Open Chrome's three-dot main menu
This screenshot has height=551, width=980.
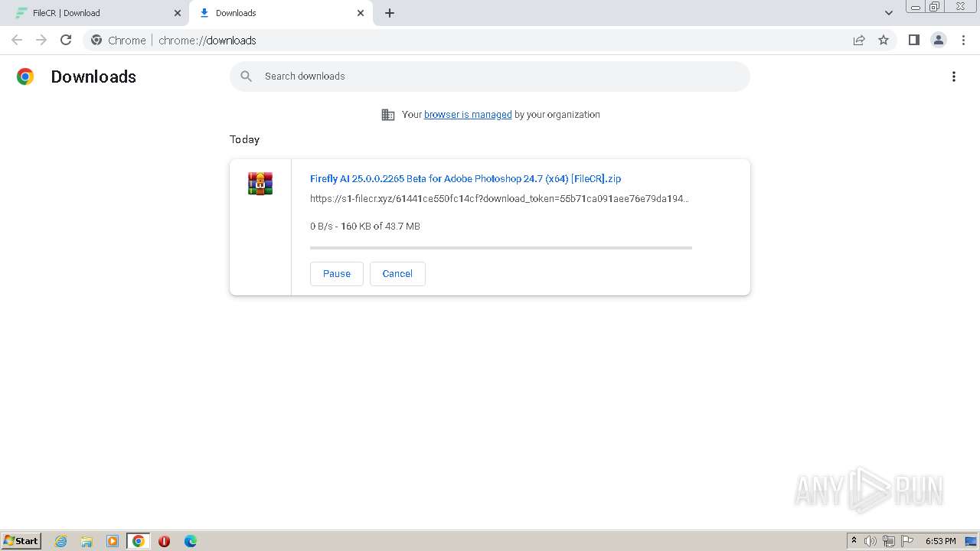pyautogui.click(x=963, y=40)
